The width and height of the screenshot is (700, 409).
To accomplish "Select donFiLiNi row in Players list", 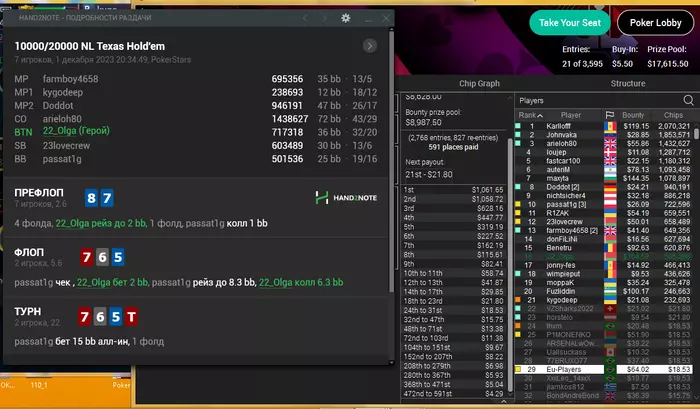I will pyautogui.click(x=603, y=239).
